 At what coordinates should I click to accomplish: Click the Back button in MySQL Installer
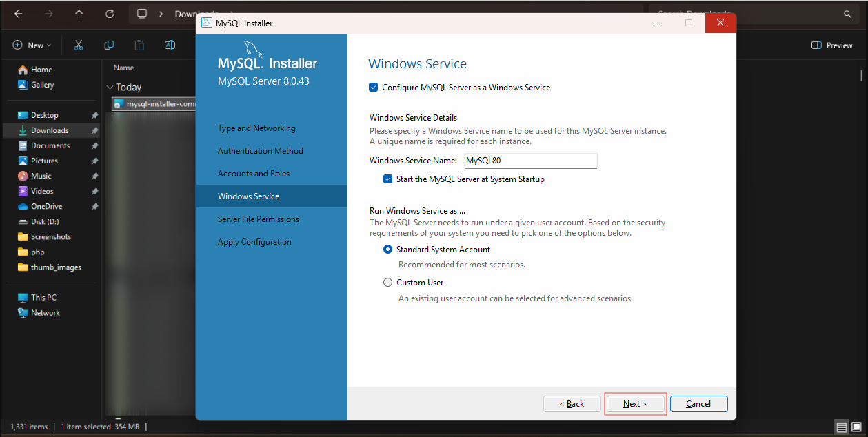[x=572, y=404]
